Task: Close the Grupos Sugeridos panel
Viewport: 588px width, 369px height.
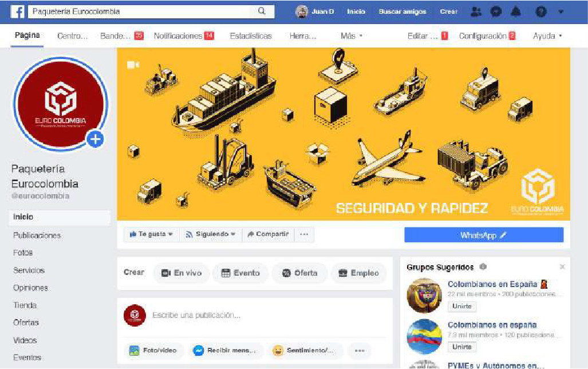Action: point(562,266)
